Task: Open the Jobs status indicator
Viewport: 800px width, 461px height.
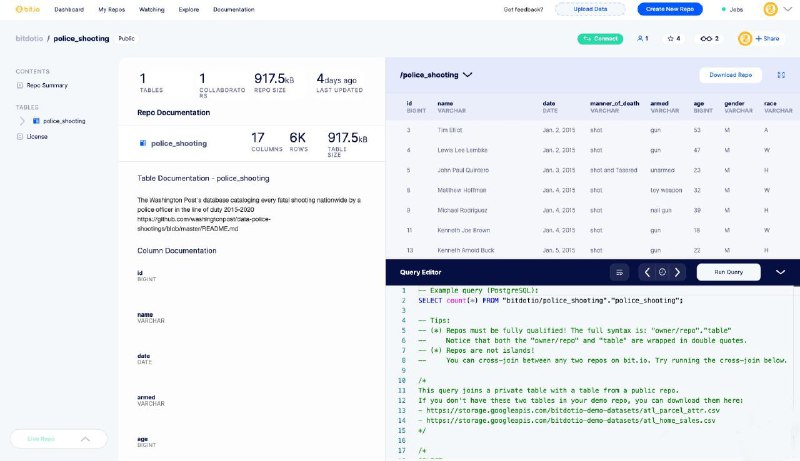Action: pyautogui.click(x=732, y=9)
